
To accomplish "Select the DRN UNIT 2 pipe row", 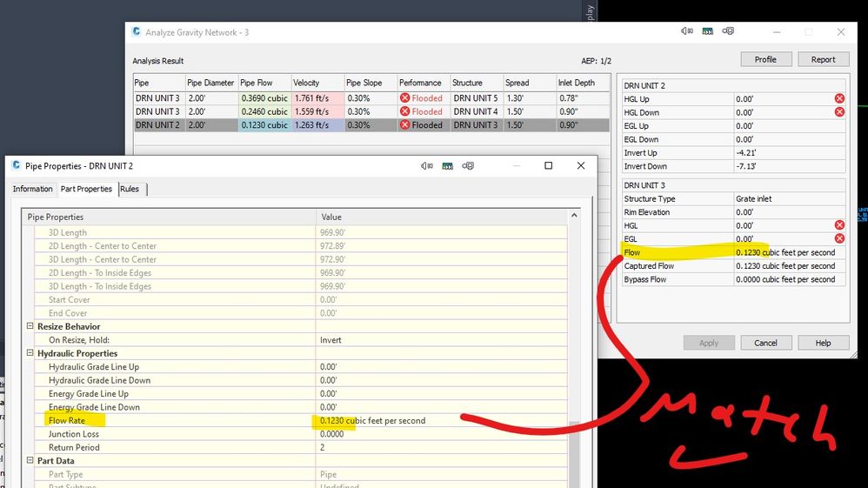I will [x=371, y=124].
